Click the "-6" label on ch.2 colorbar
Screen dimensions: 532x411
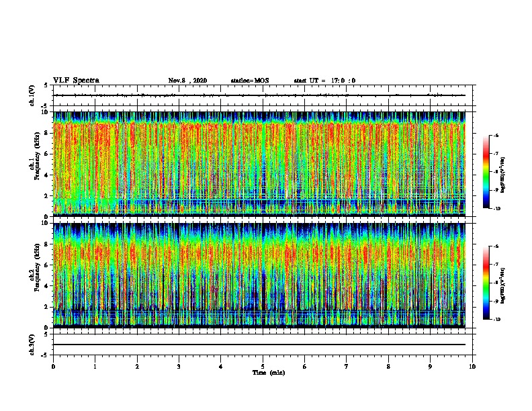[x=495, y=246]
